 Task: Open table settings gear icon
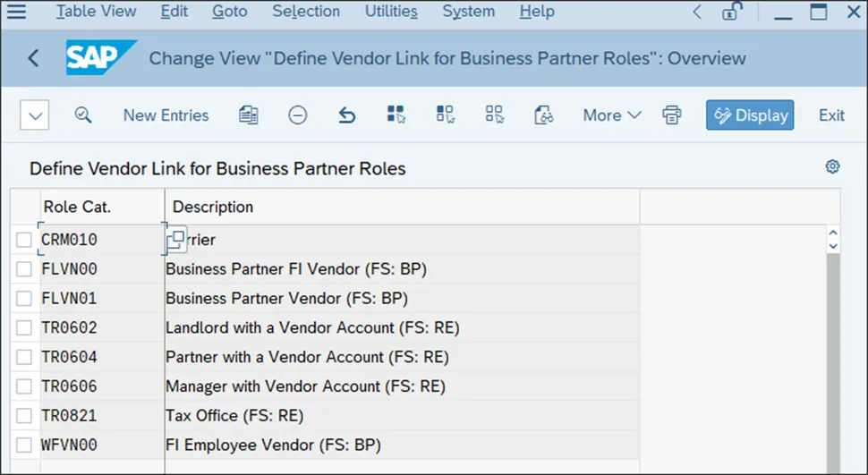(832, 166)
